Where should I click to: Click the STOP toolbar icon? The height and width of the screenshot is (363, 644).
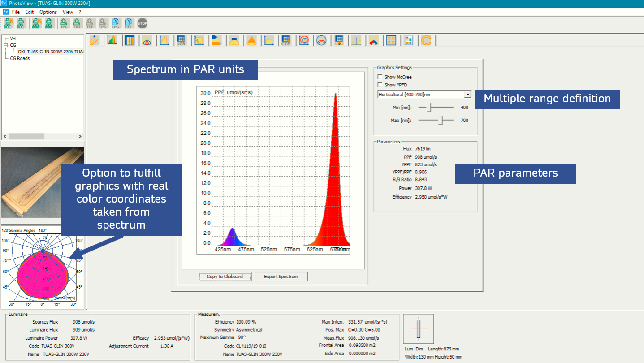click(x=143, y=23)
